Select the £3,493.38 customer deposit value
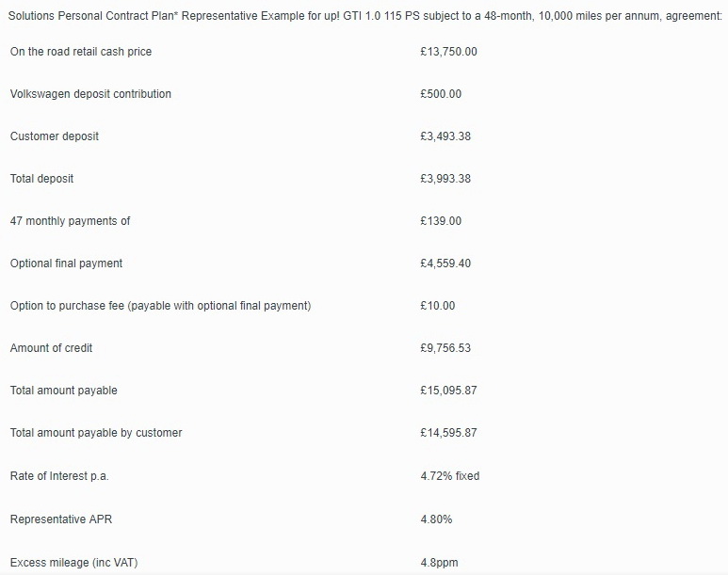Image resolution: width=728 pixels, height=575 pixels. pos(445,136)
